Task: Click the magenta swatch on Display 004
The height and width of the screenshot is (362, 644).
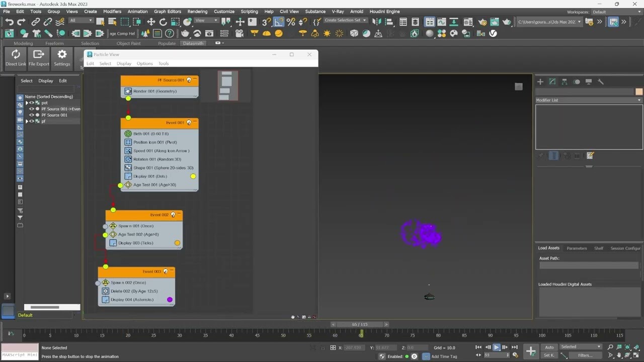Action: 170,299
